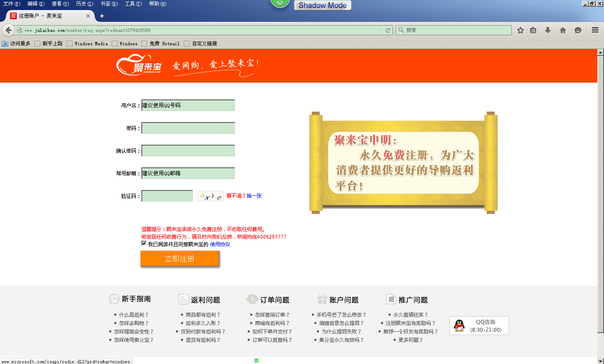Image resolution: width=604 pixels, height=364 pixels.
Task: Click the 用户名 input field
Action: pyautogui.click(x=188, y=105)
